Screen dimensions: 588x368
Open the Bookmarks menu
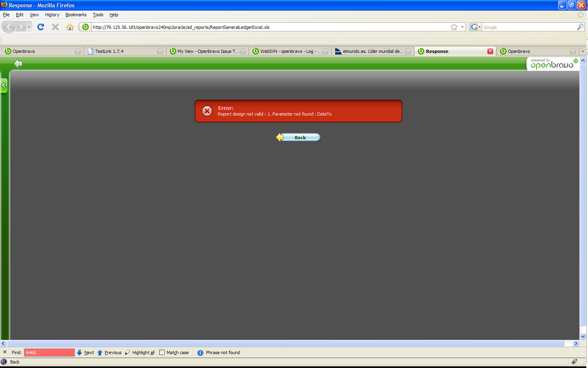[x=76, y=15]
